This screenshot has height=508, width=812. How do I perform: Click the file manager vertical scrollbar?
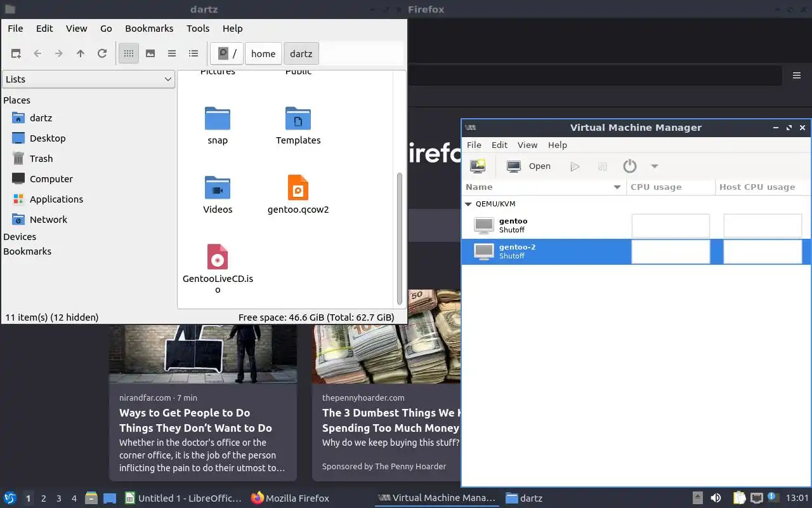(x=400, y=238)
